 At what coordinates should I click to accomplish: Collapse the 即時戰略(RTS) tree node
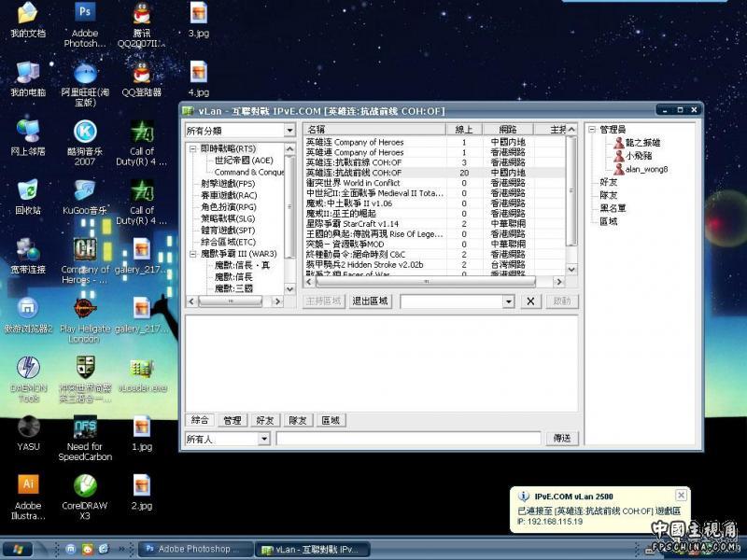click(193, 149)
